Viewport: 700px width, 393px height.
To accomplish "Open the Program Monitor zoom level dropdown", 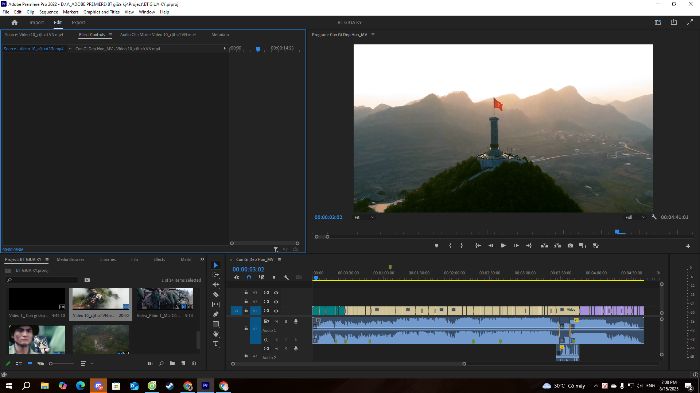I will coord(364,217).
